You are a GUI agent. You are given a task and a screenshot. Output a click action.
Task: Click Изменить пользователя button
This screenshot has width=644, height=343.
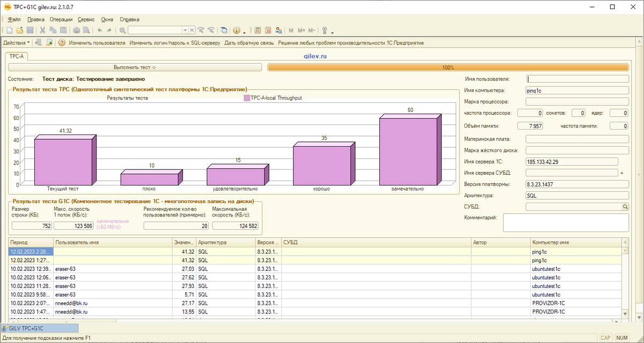pyautogui.click(x=97, y=43)
